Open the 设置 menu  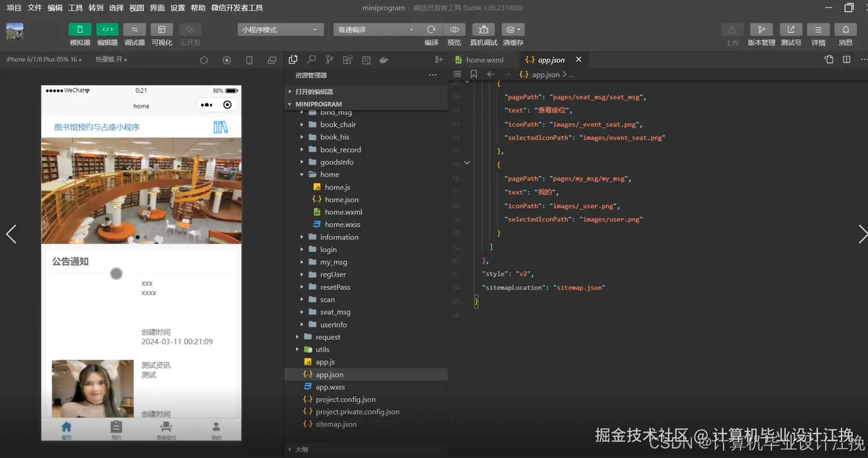point(178,8)
